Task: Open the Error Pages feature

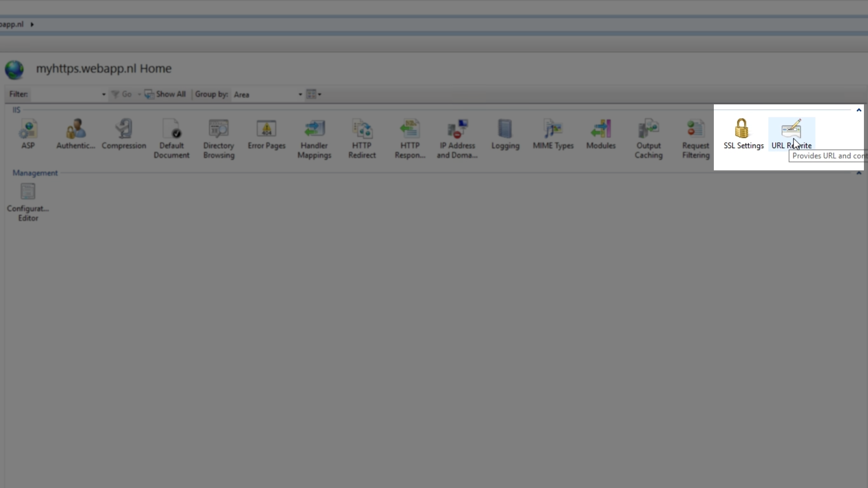Action: click(266, 134)
